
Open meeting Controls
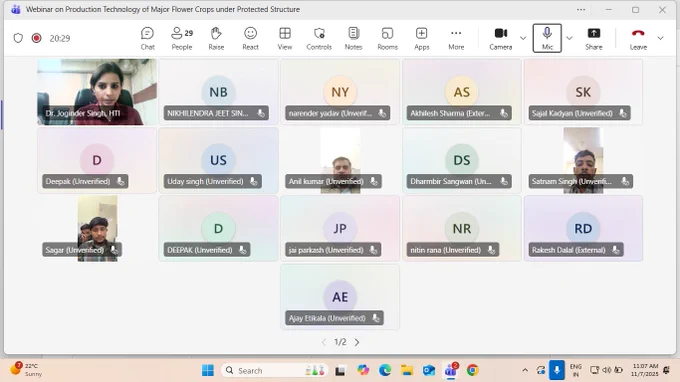[319, 38]
